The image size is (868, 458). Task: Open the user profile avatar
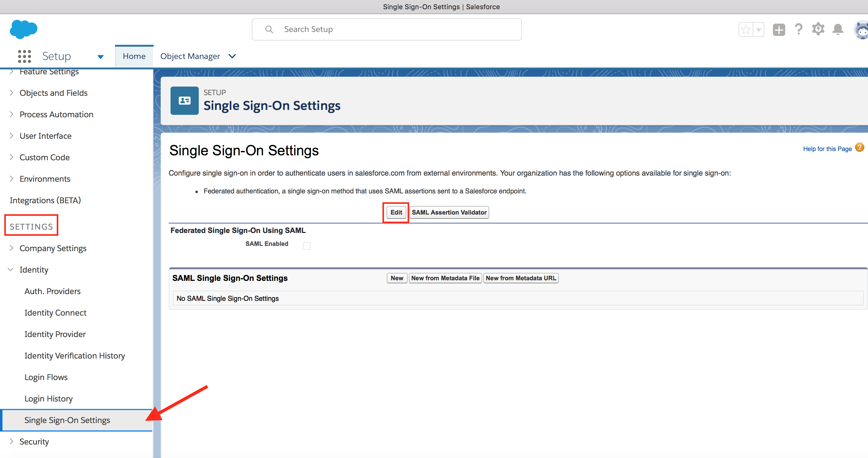click(861, 30)
